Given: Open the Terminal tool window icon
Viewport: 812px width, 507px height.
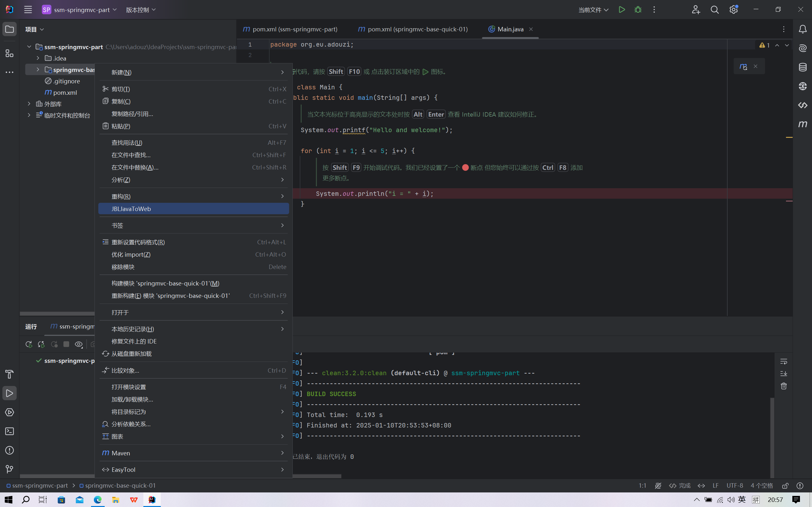Looking at the screenshot, I should 10,431.
